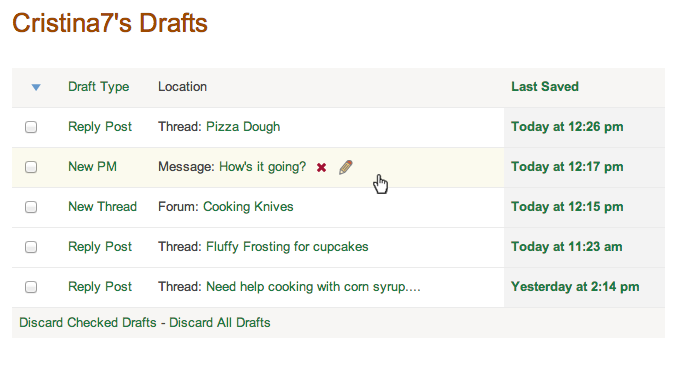Image resolution: width=676 pixels, height=372 pixels.
Task: Click Discard Checked Drafts
Action: [88, 323]
